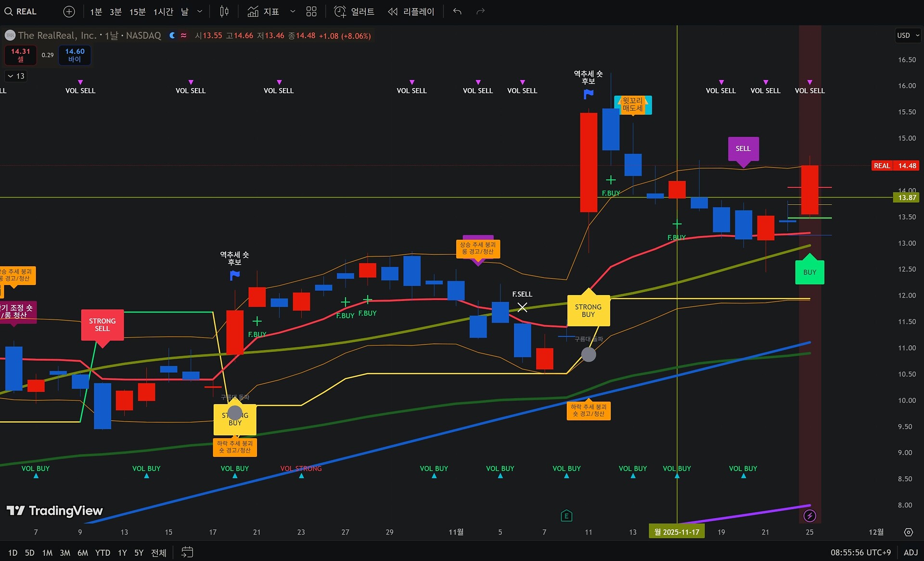Click the purple lightning bolt event icon
This screenshot has width=924, height=561.
pos(809,516)
